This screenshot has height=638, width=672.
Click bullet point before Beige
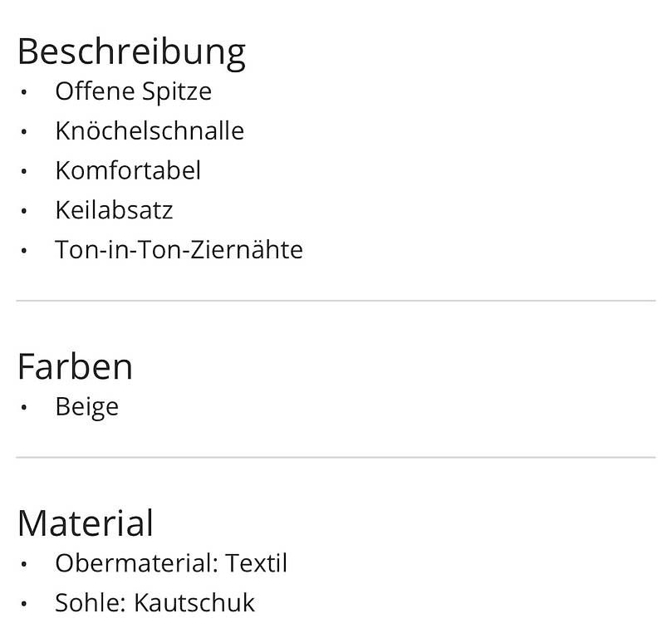(24, 408)
